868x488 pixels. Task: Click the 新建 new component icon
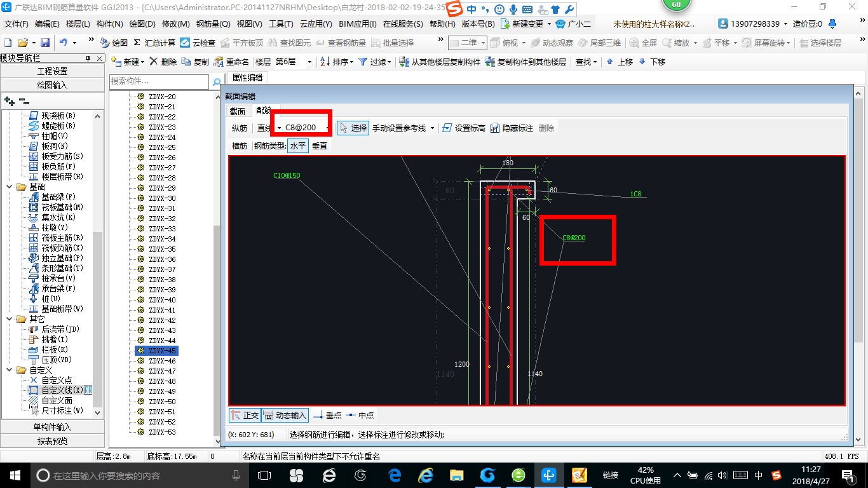(x=116, y=62)
